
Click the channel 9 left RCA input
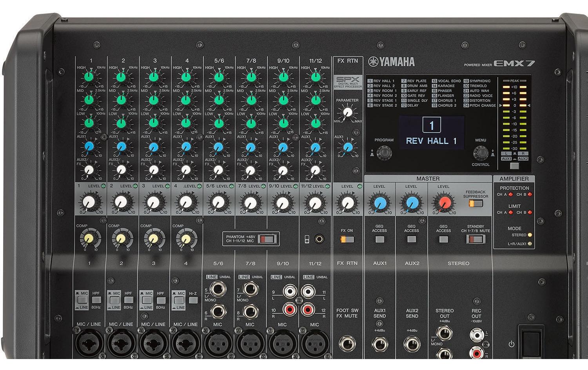[290, 291]
